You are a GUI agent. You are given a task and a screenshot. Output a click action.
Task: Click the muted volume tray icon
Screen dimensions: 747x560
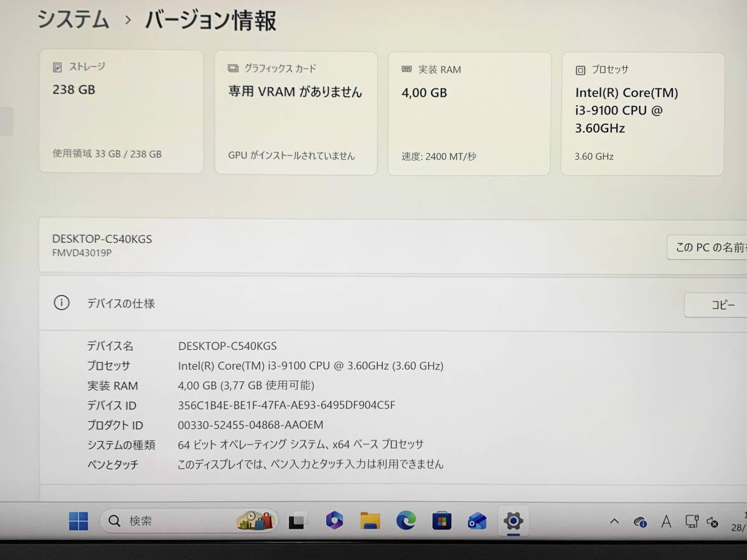(713, 521)
